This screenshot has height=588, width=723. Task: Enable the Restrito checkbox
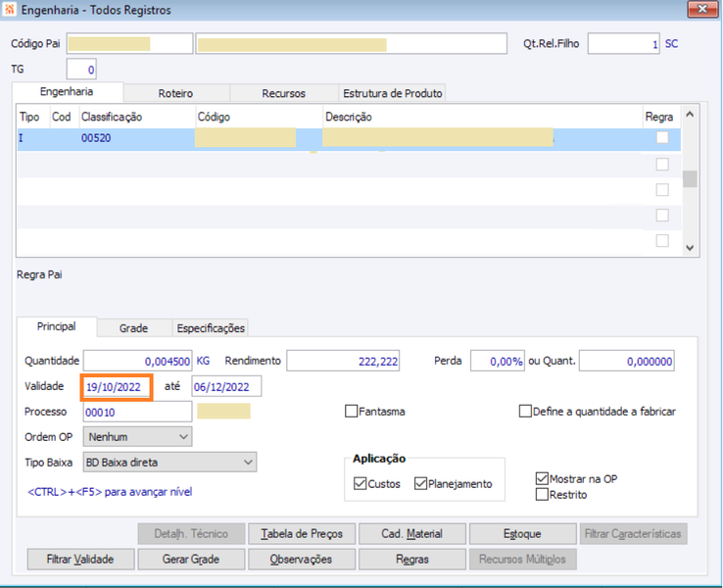click(543, 494)
